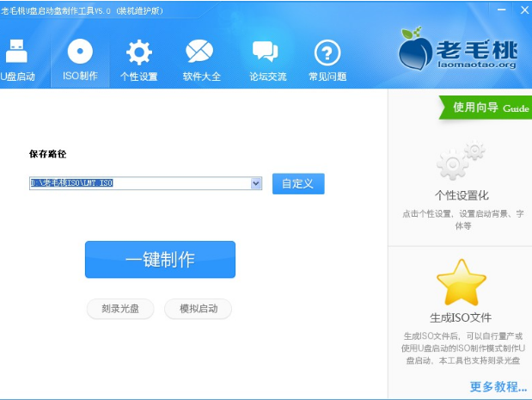Click the gears icon above 个性设置化
532x400 pixels.
[x=461, y=159]
